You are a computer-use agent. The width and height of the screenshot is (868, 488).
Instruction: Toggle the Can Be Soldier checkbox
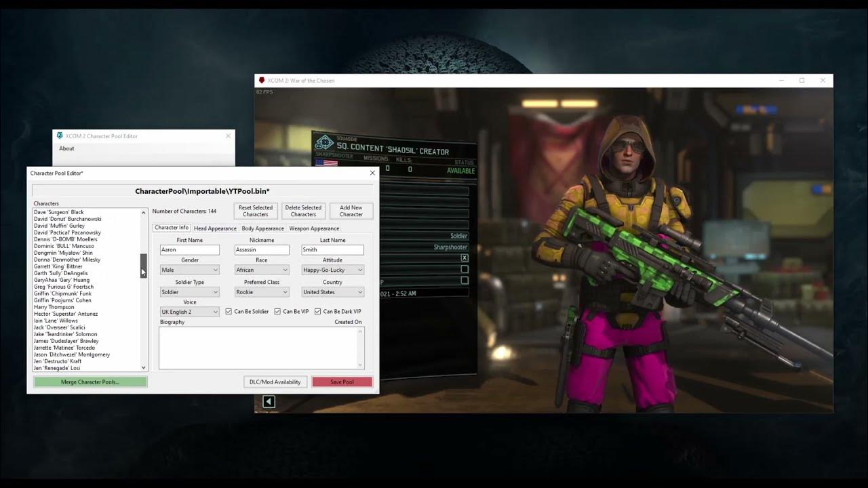229,311
